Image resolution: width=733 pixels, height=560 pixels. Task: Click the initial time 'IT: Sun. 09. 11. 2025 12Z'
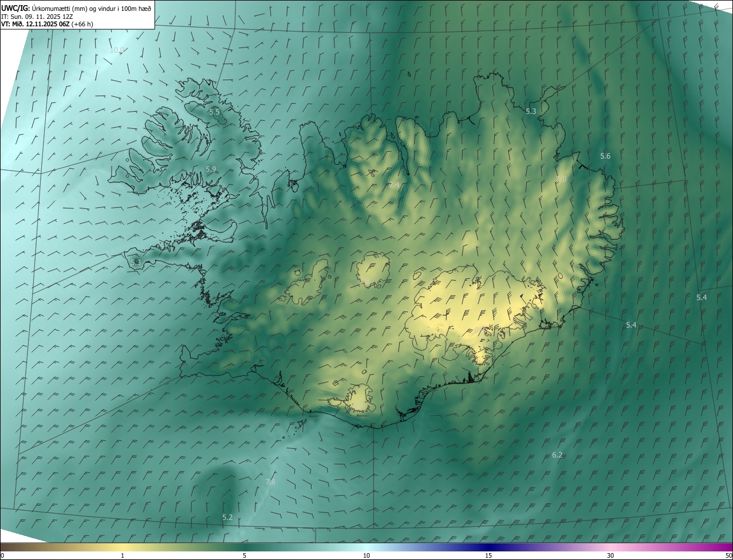37,17
